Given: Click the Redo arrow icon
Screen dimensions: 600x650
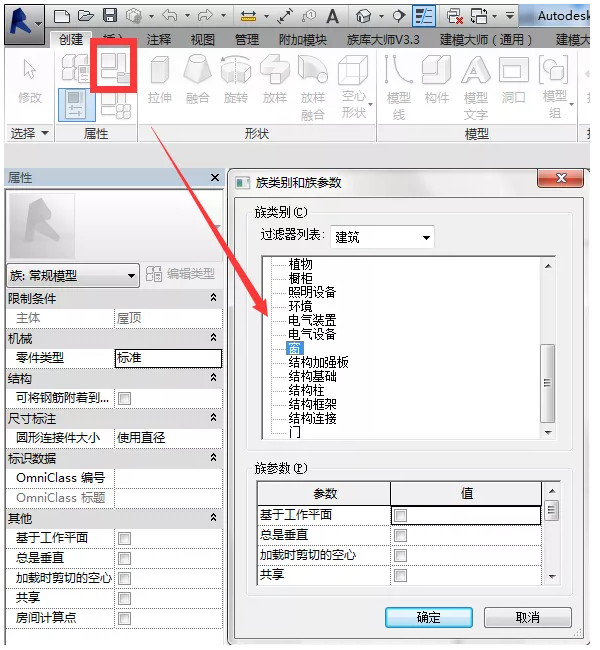Looking at the screenshot, I should click(205, 16).
